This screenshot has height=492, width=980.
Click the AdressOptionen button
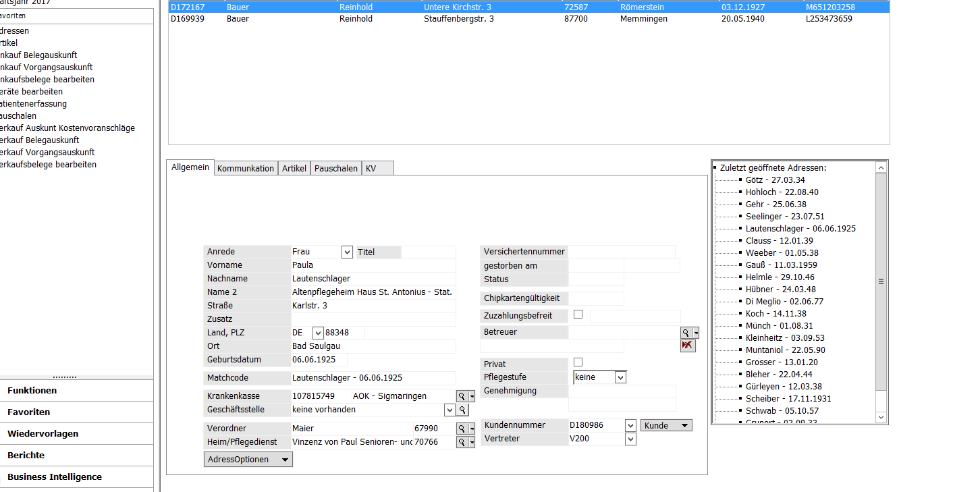tap(248, 460)
